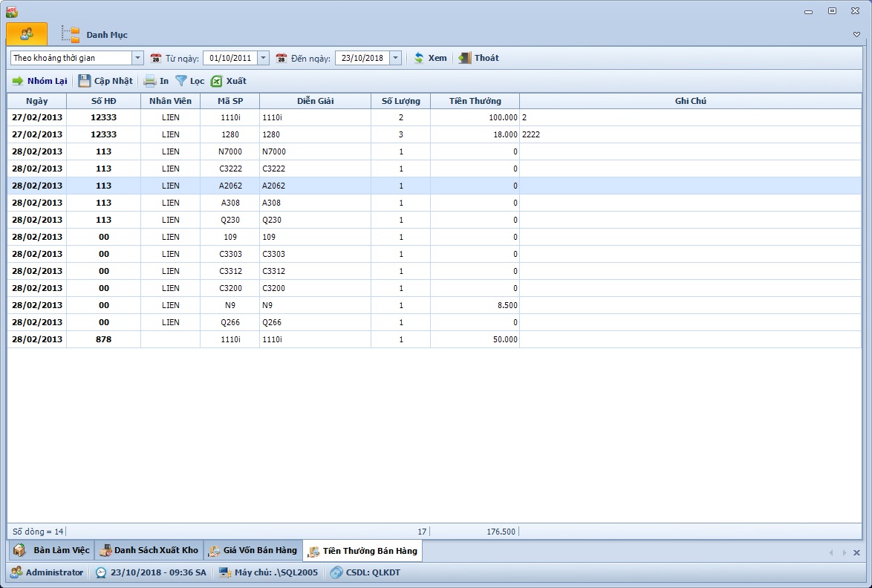872x588 pixels.
Task: Close the active document tab with X
Action: pos(856,552)
